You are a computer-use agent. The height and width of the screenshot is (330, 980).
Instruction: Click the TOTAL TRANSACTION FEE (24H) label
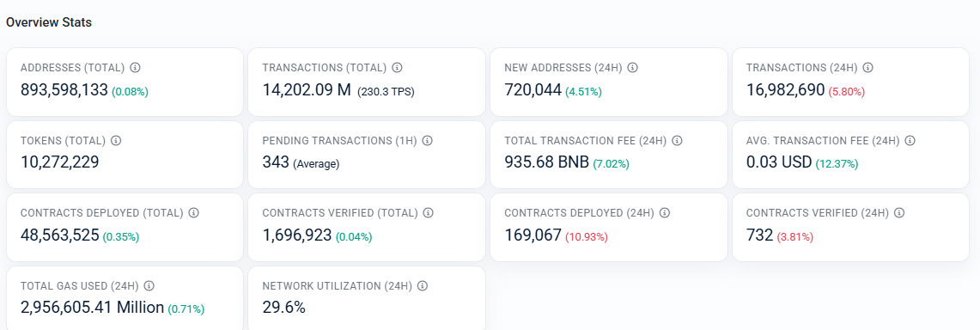click(x=586, y=141)
